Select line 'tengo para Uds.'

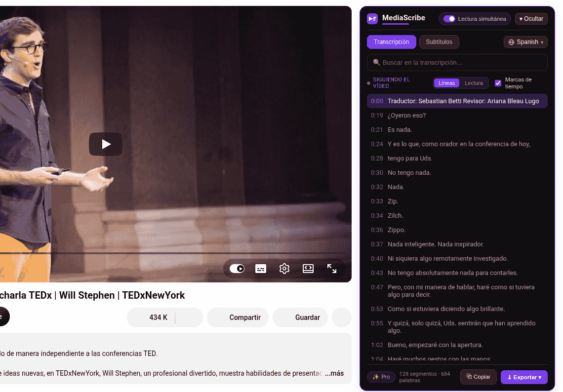click(x=457, y=158)
